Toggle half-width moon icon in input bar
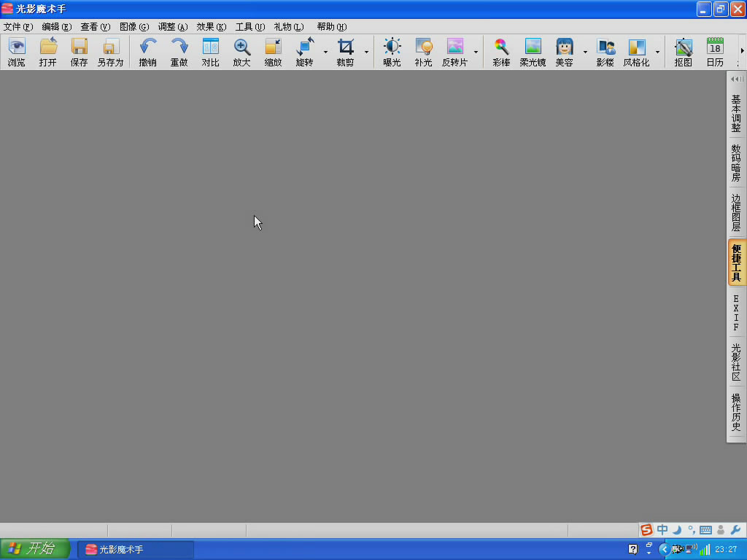The height and width of the screenshot is (560, 747). click(x=678, y=529)
